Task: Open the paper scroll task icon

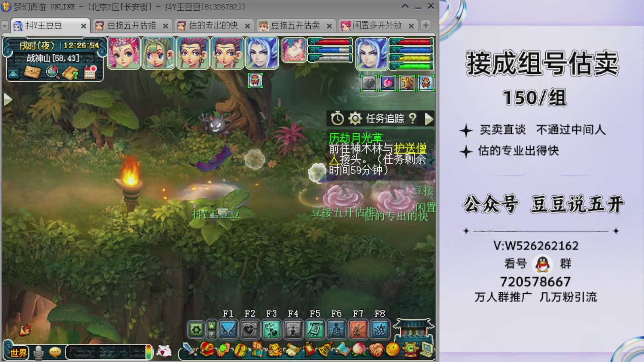Action: [x=292, y=350]
